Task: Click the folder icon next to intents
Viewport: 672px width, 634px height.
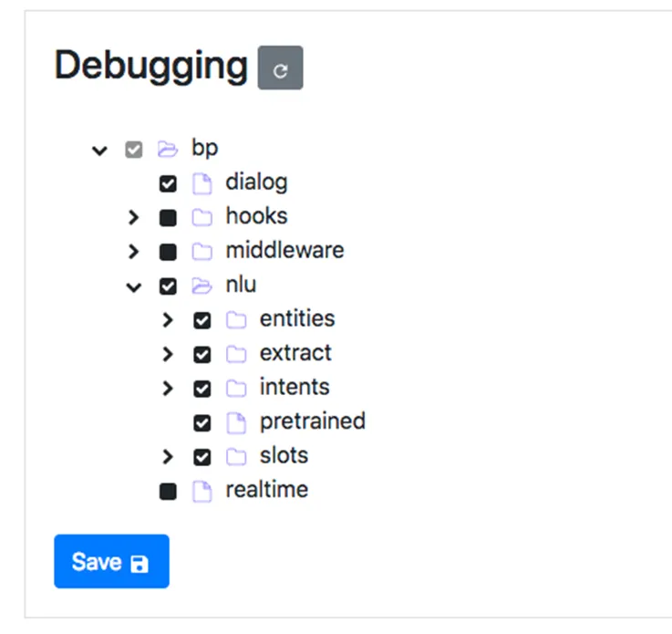Action: (x=236, y=389)
